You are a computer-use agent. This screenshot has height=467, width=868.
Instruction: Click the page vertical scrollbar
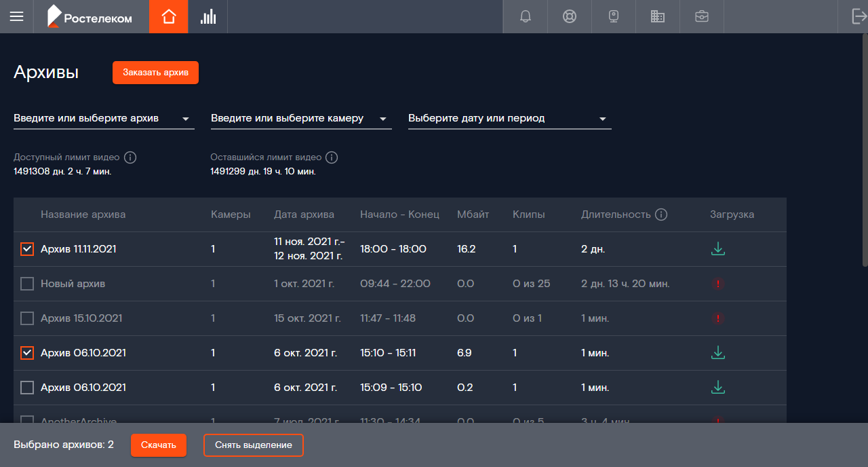[865, 149]
